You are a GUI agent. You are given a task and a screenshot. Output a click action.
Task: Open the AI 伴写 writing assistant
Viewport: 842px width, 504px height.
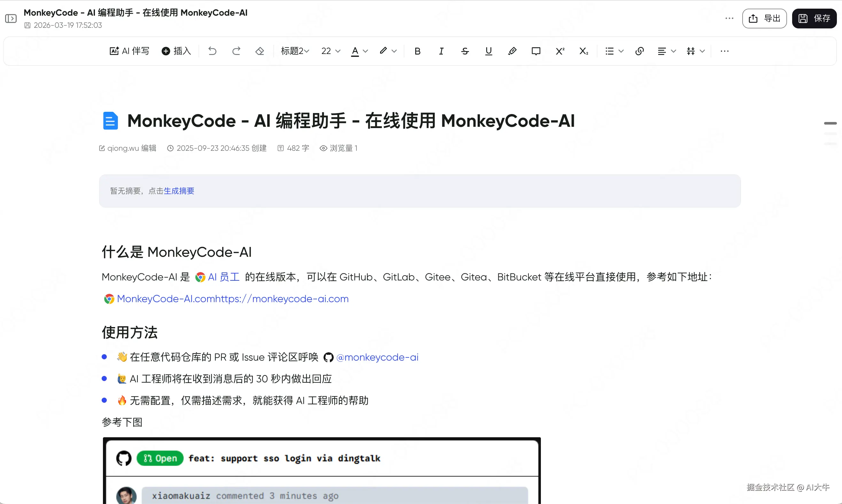coord(129,51)
